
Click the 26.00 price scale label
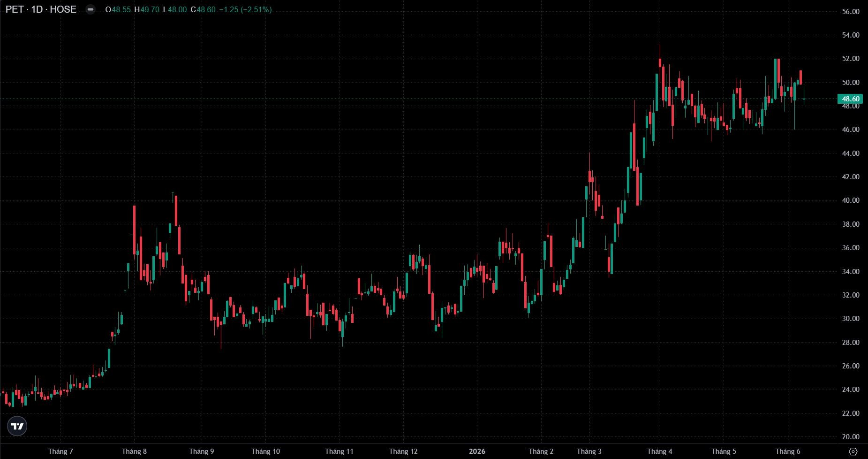(x=851, y=366)
